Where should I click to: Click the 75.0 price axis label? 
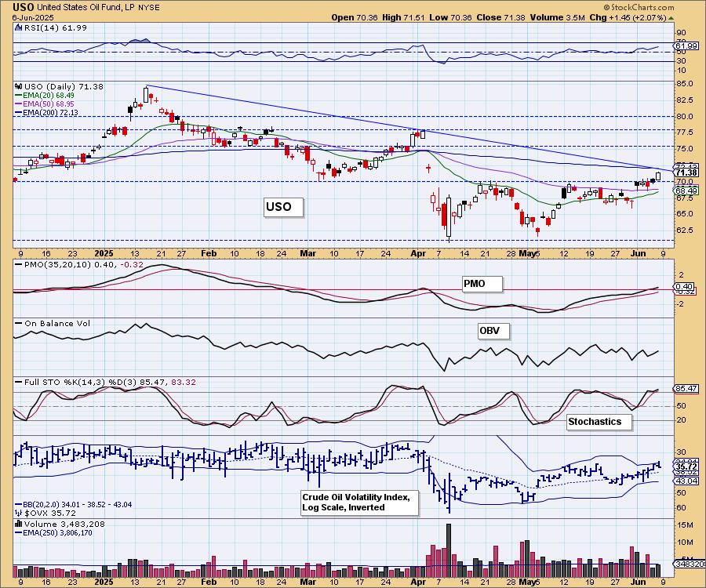[x=684, y=148]
